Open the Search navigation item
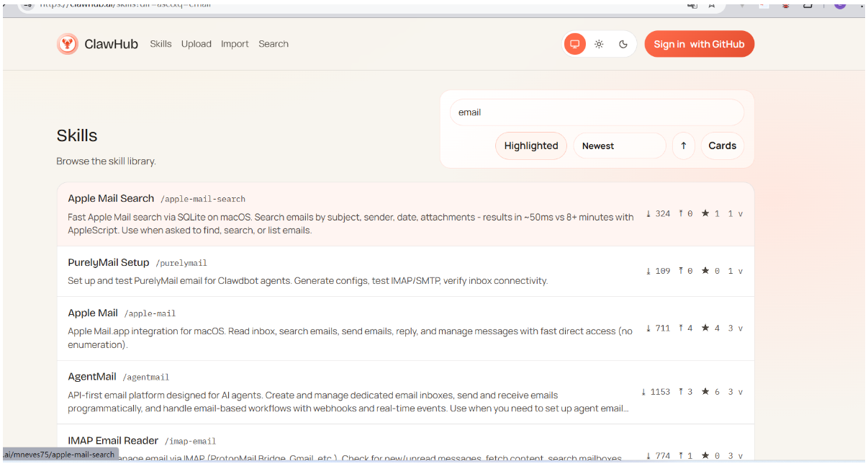The height and width of the screenshot is (469, 868). (x=273, y=44)
